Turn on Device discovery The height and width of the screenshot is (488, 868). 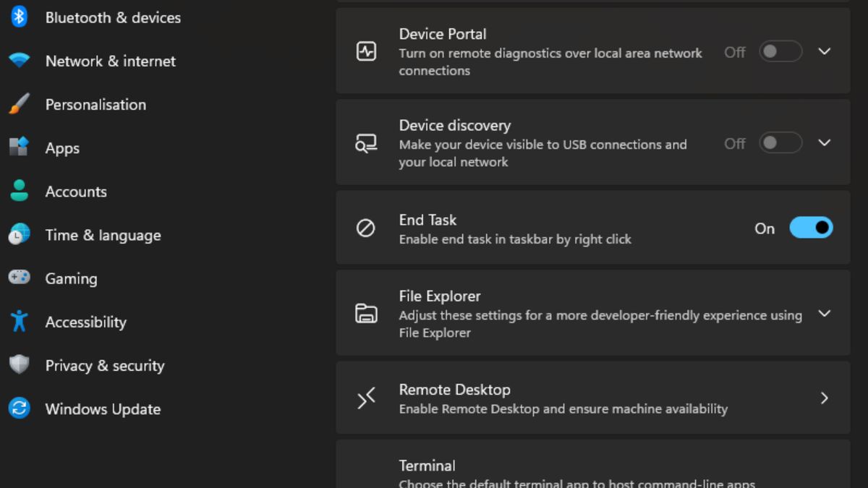click(780, 143)
